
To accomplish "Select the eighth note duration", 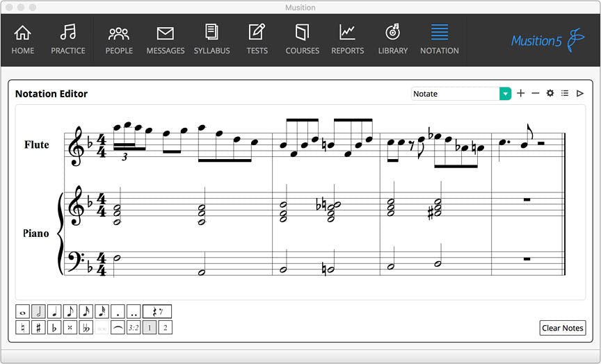I will click(x=70, y=312).
